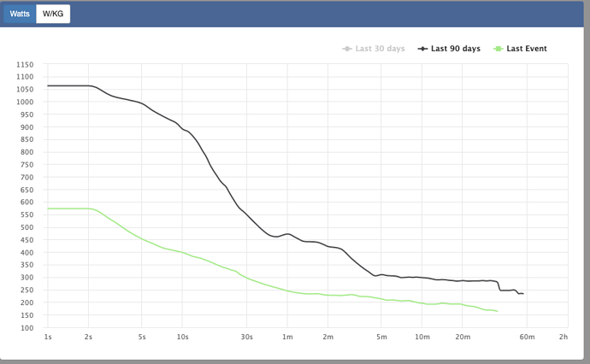
Task: Click the 10s x-axis label
Action: pyautogui.click(x=182, y=337)
